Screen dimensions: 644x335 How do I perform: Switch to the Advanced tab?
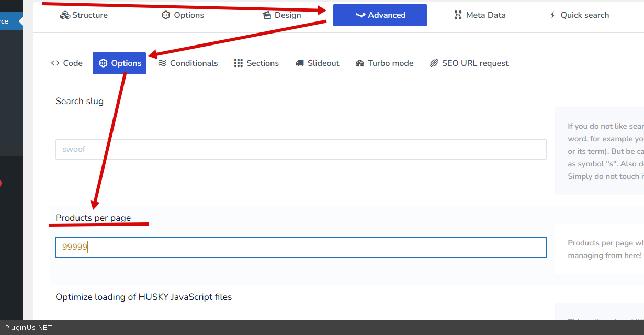[x=380, y=15]
